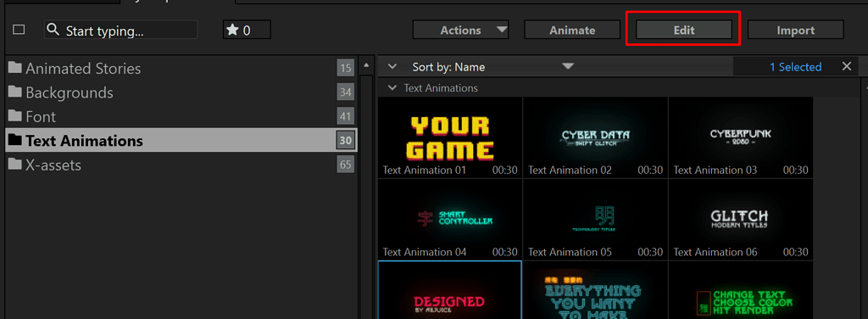Click the folder list scroll up arrow
This screenshot has height=319, width=868.
click(x=366, y=65)
